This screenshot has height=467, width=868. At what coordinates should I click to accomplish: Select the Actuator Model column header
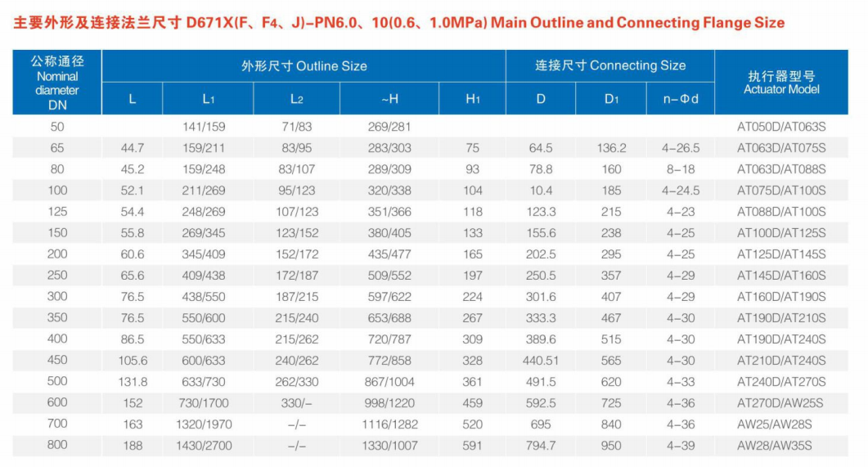[780, 83]
